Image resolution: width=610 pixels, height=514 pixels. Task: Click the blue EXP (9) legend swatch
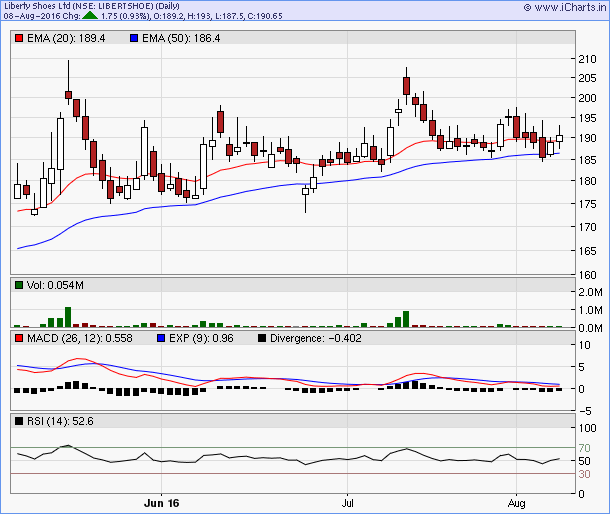click(161, 338)
